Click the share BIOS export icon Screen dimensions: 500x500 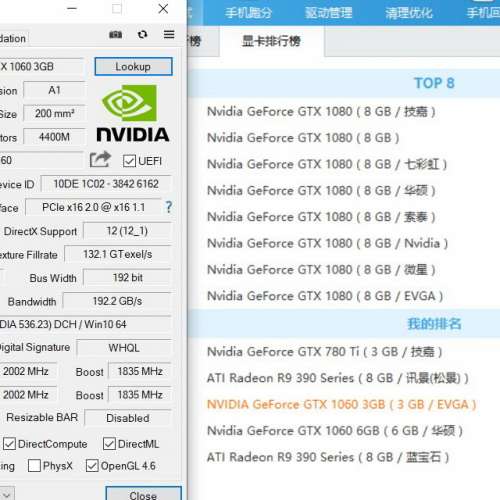click(x=100, y=159)
